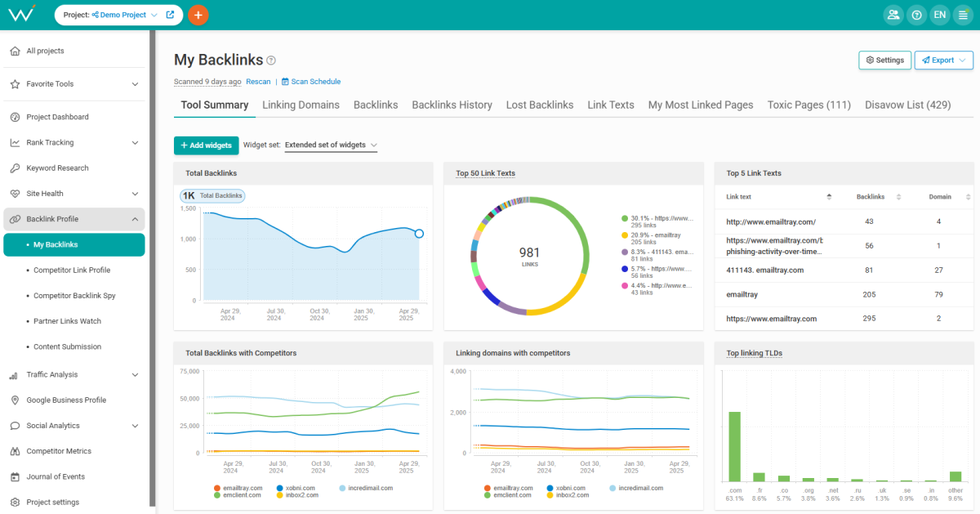The image size is (980, 514).
Task: Expand the Favorite Tools section
Action: point(135,84)
